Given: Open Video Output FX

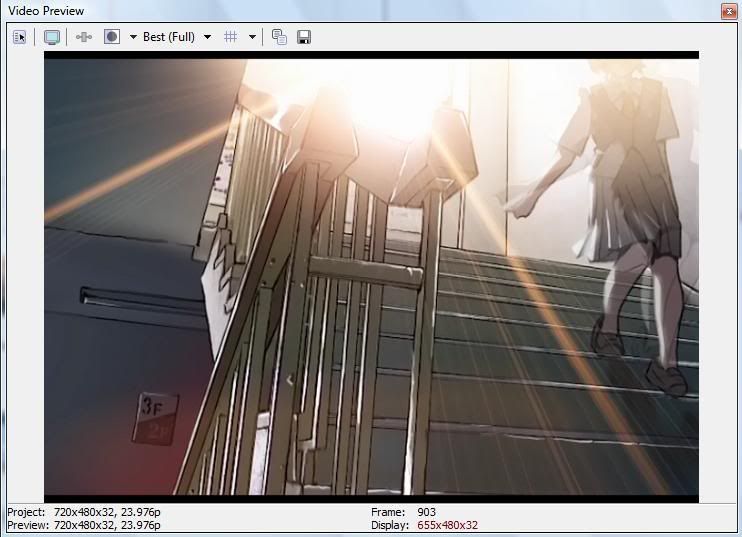Looking at the screenshot, I should pyautogui.click(x=84, y=37).
